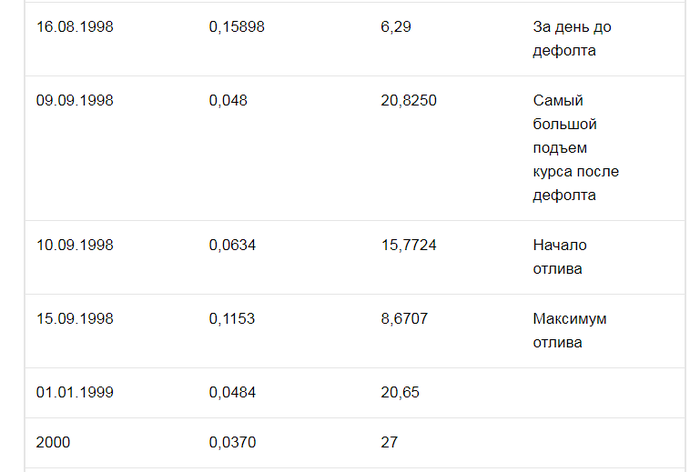Select the rate value 20,65
Screen dimensions: 700x472
(400, 392)
